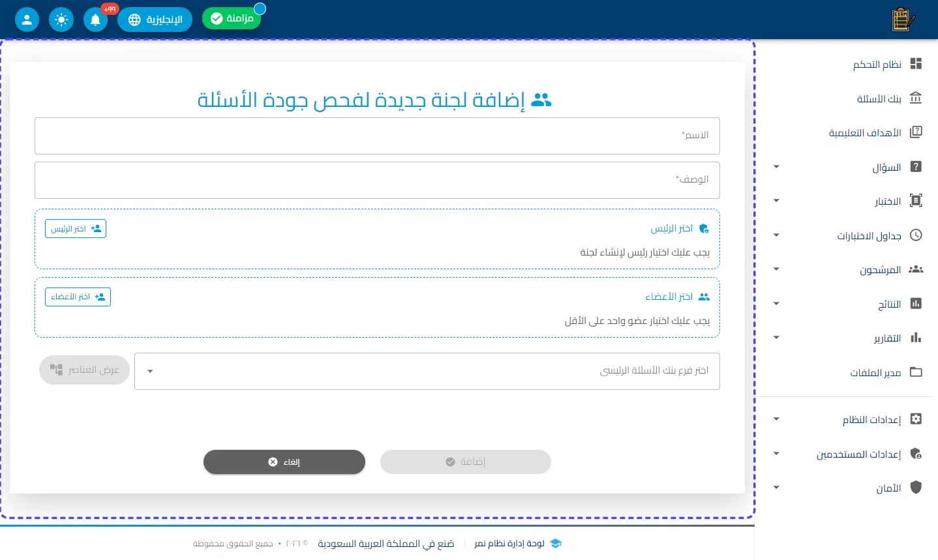
Task: Expand التقارير menu arrow
Action: [776, 338]
